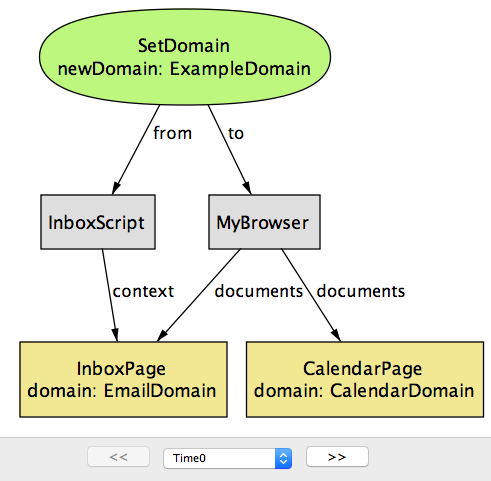Image resolution: width=491 pixels, height=481 pixels.
Task: Click the arrowhead entering MyBrowser
Action: (x=247, y=188)
